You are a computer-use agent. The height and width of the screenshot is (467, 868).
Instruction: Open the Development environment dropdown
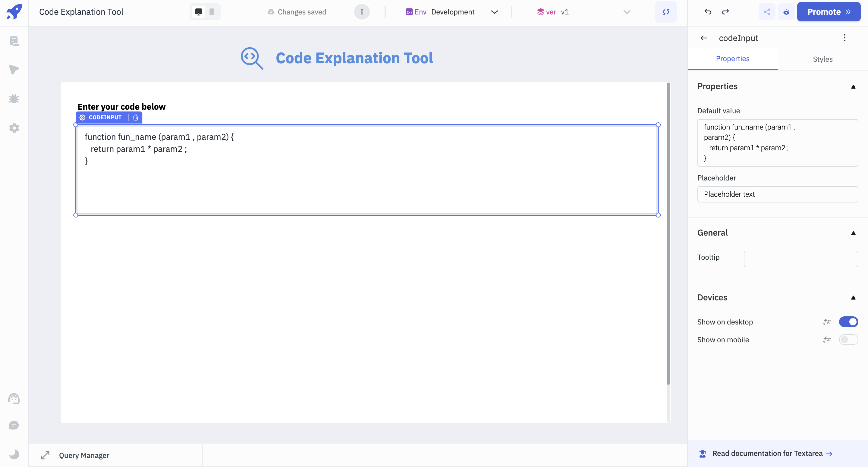click(494, 12)
